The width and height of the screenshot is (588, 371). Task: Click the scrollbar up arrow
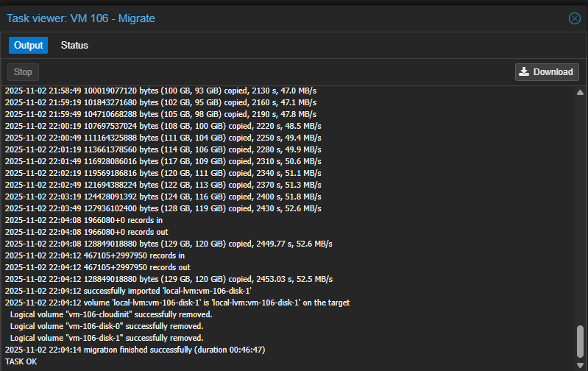580,93
